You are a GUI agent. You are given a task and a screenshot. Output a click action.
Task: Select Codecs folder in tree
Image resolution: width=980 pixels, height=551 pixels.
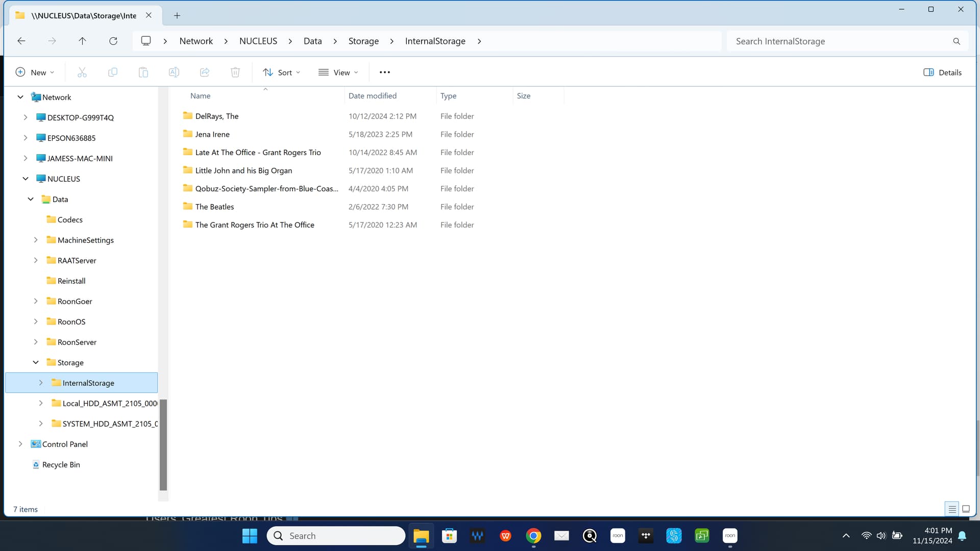coord(70,219)
